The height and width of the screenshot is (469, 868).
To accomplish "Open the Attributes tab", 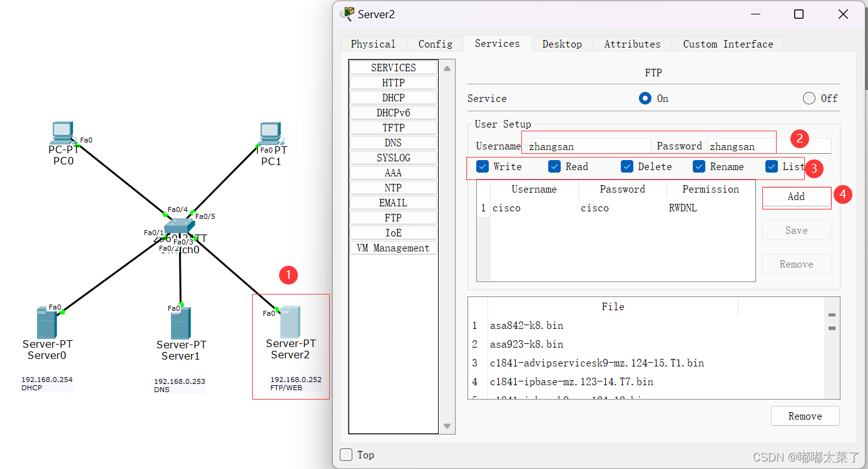I will (x=632, y=44).
